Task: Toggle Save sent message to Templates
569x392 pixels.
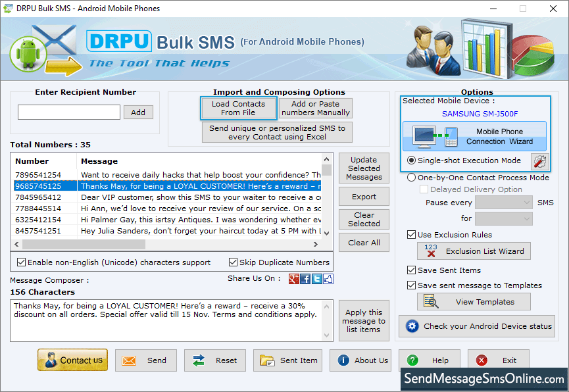Action: tap(411, 285)
